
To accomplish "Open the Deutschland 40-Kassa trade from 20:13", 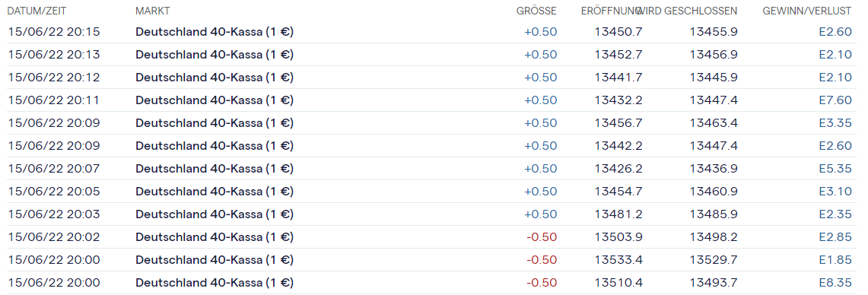I will coord(215,55).
